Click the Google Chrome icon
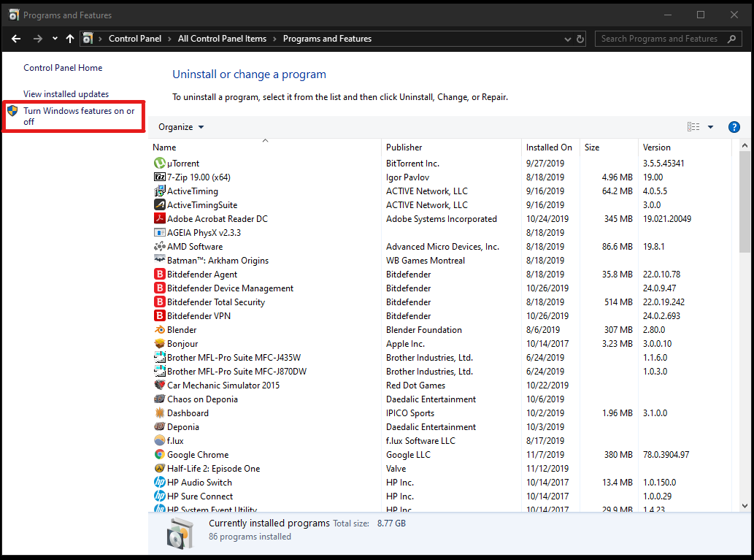 (x=160, y=454)
